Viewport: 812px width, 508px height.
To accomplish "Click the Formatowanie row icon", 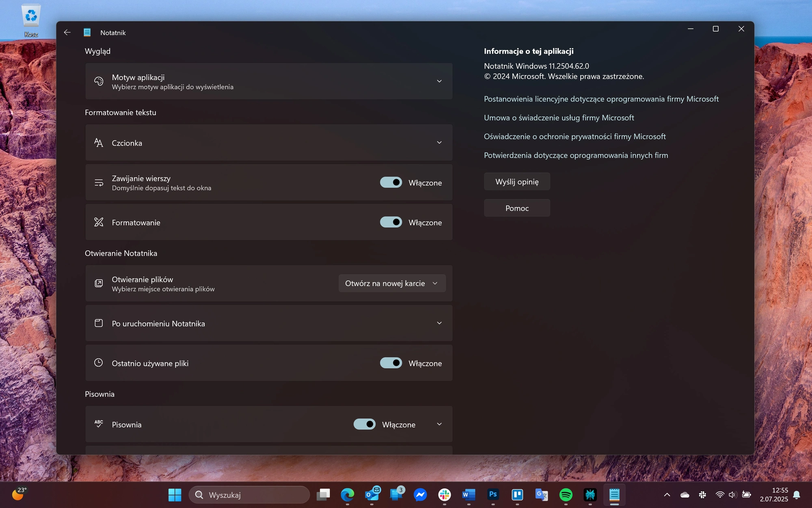I will [99, 222].
